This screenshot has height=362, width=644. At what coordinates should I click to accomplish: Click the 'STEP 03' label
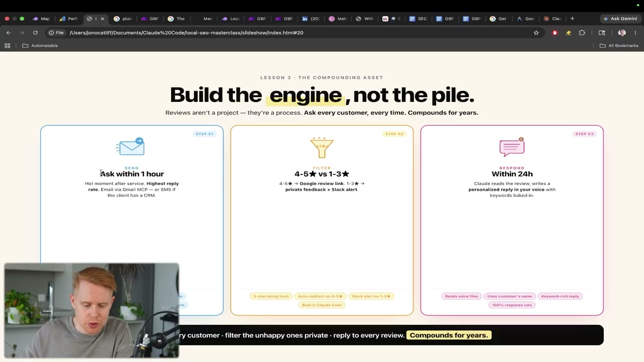585,134
